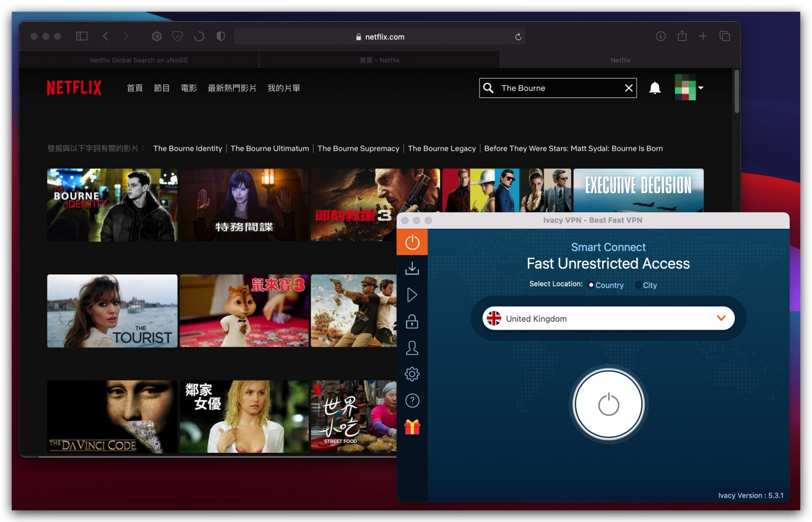Open Ivacy settings gear icon
The width and height of the screenshot is (812, 522).
coord(412,374)
